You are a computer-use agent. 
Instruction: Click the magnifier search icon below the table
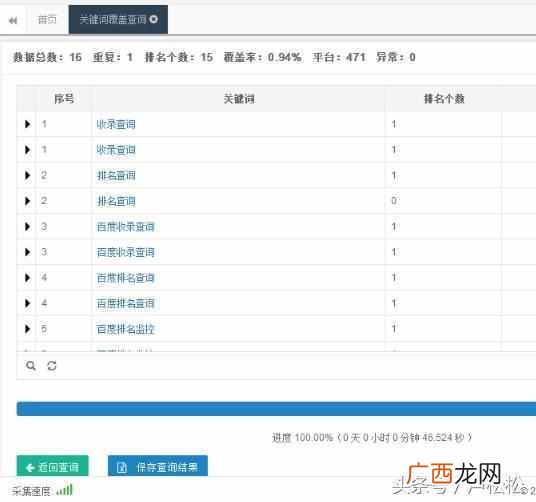31,366
